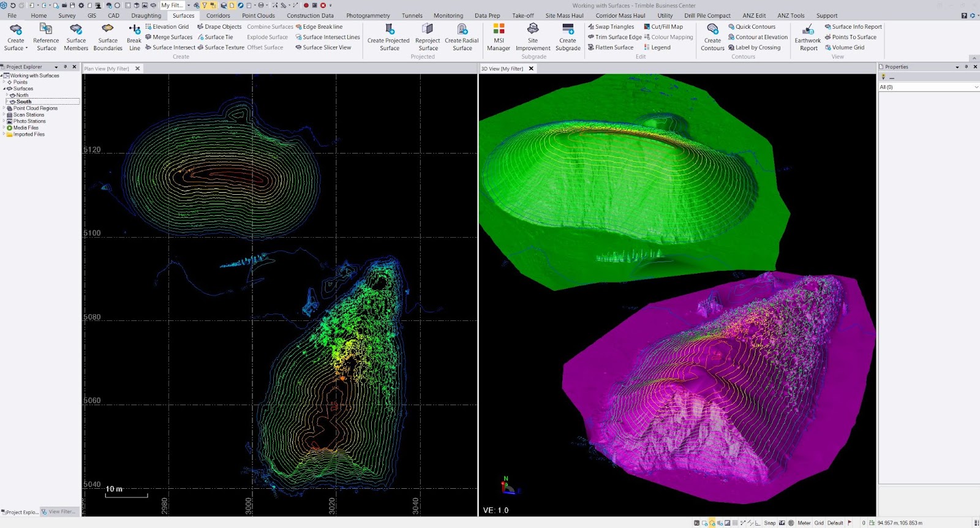Click the help icon at top right
The height and width of the screenshot is (528, 980).
965,15
